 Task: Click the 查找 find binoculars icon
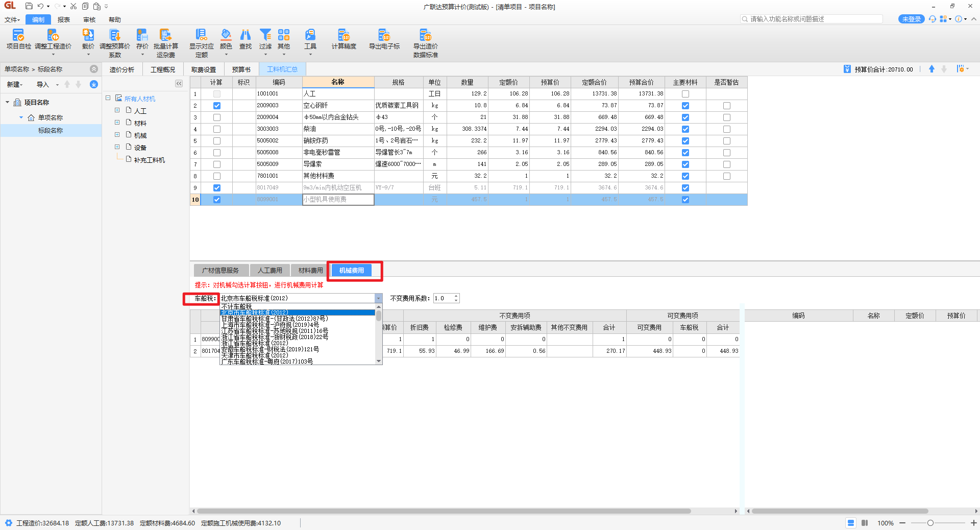pyautogui.click(x=246, y=35)
